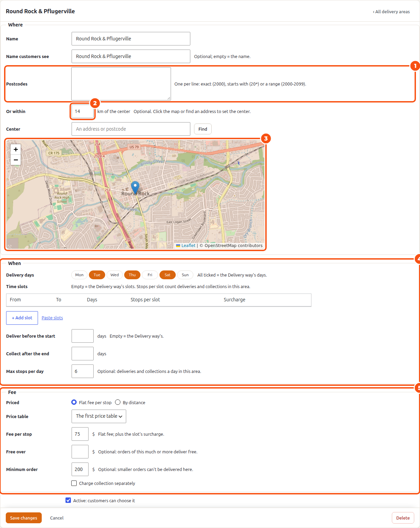Image resolution: width=420 pixels, height=528 pixels.
Task: Delete this delivery area
Action: point(403,518)
